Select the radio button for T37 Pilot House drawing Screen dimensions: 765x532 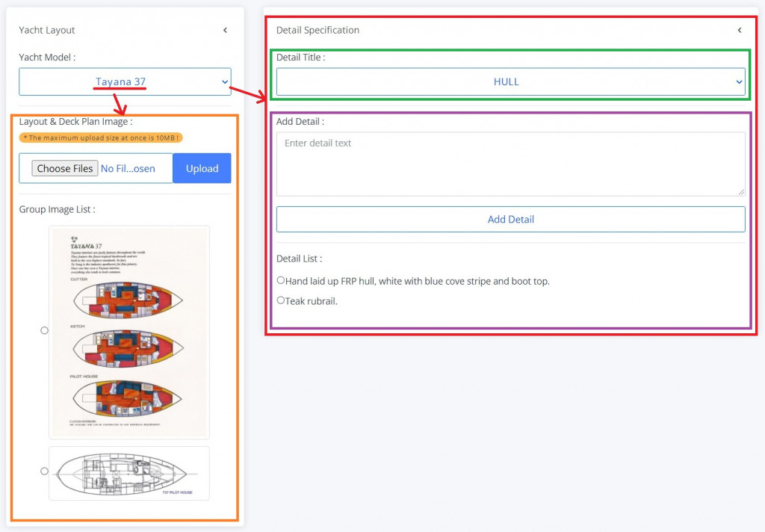pyautogui.click(x=44, y=471)
